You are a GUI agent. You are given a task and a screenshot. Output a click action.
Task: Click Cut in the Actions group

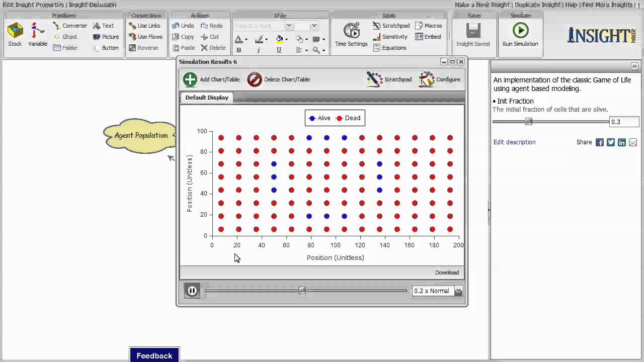(x=210, y=37)
